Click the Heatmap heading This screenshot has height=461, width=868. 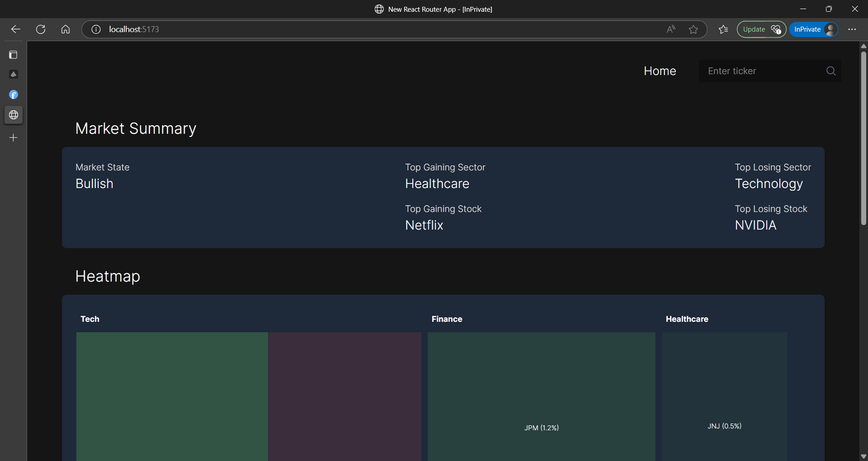click(108, 276)
